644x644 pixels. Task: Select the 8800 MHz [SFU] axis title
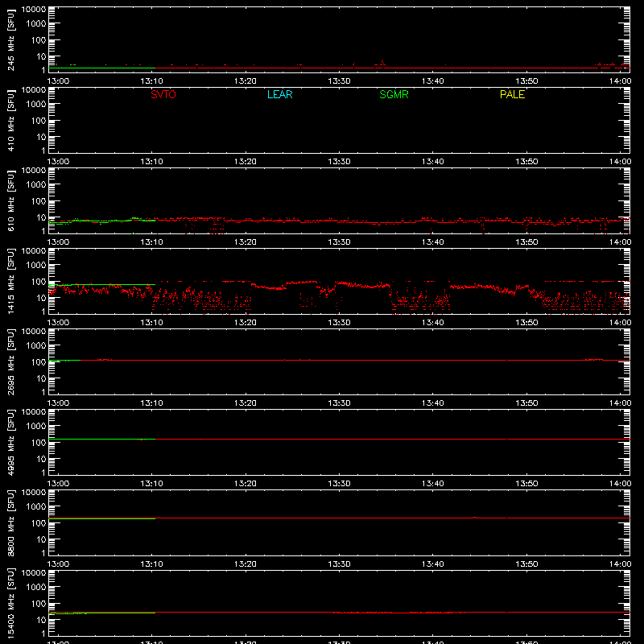click(x=10, y=522)
